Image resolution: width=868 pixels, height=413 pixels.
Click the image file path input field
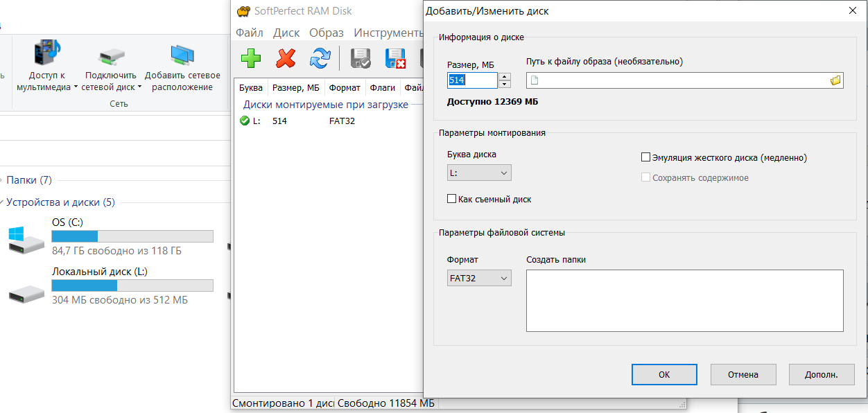coord(685,80)
